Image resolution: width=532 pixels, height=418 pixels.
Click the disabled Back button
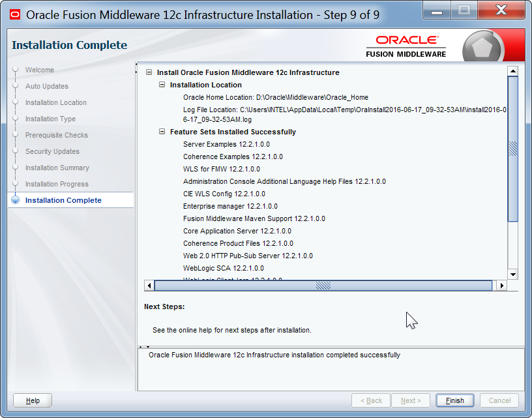[371, 400]
